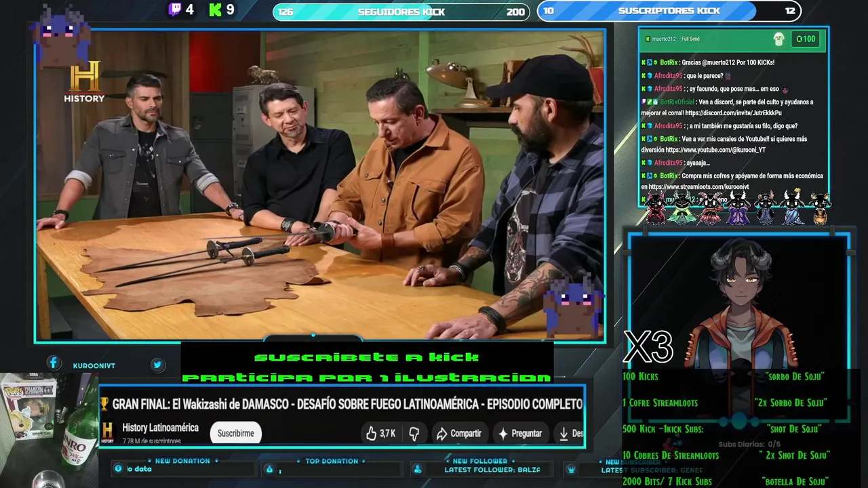
Task: Click the purple Twitch viewer count icon
Action: [x=175, y=9]
